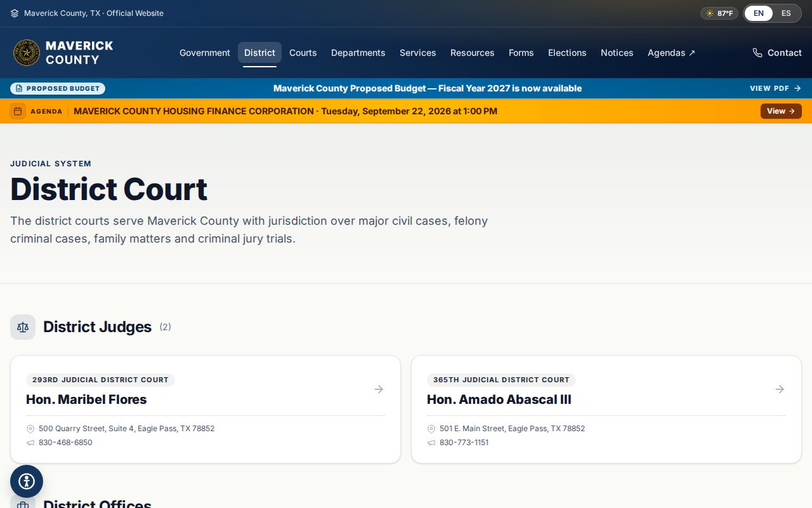Click VIEW PDF for the proposed budget
The image size is (812, 508).
pos(775,88)
